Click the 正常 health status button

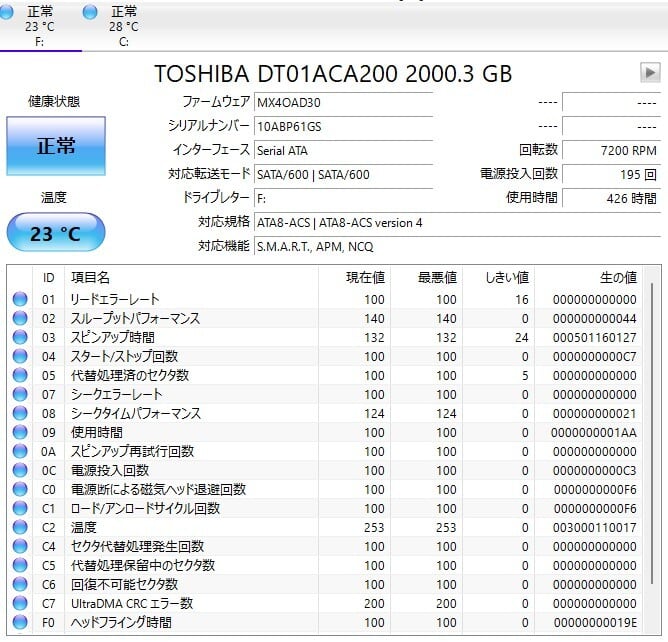click(56, 146)
